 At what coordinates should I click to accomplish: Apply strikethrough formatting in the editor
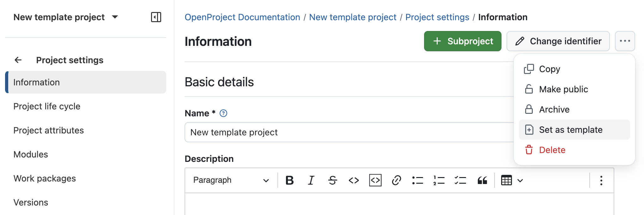coord(332,180)
